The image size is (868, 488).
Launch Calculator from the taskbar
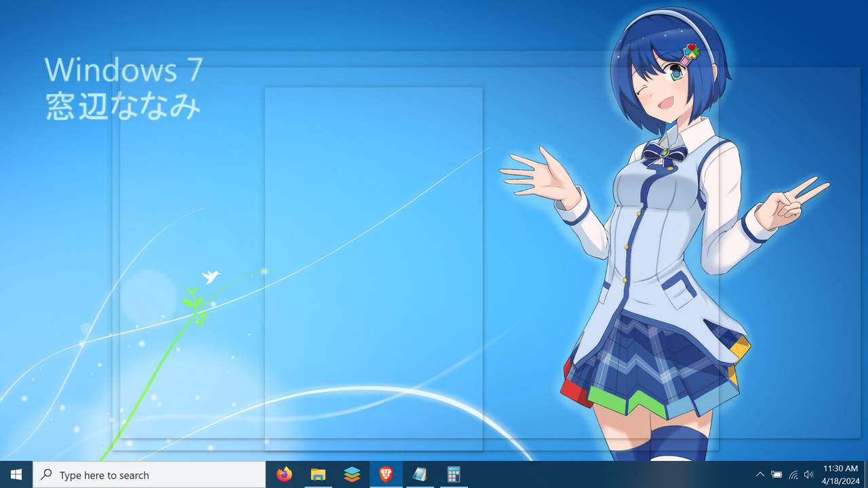[x=454, y=474]
